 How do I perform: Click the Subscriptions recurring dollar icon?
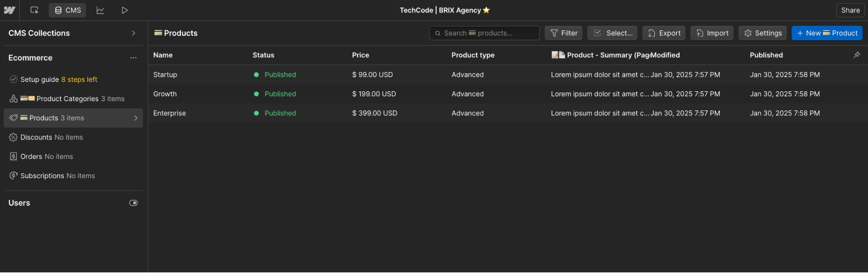(x=14, y=176)
